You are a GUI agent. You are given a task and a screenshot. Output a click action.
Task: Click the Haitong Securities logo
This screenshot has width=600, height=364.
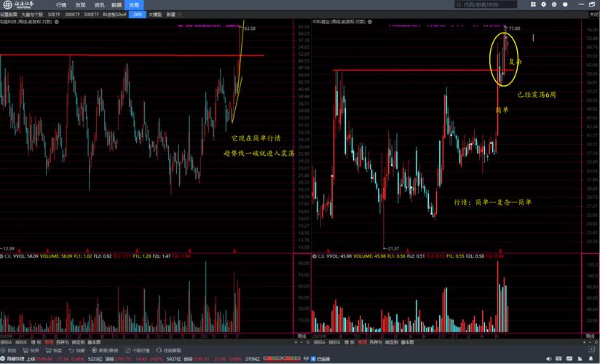[23, 4]
